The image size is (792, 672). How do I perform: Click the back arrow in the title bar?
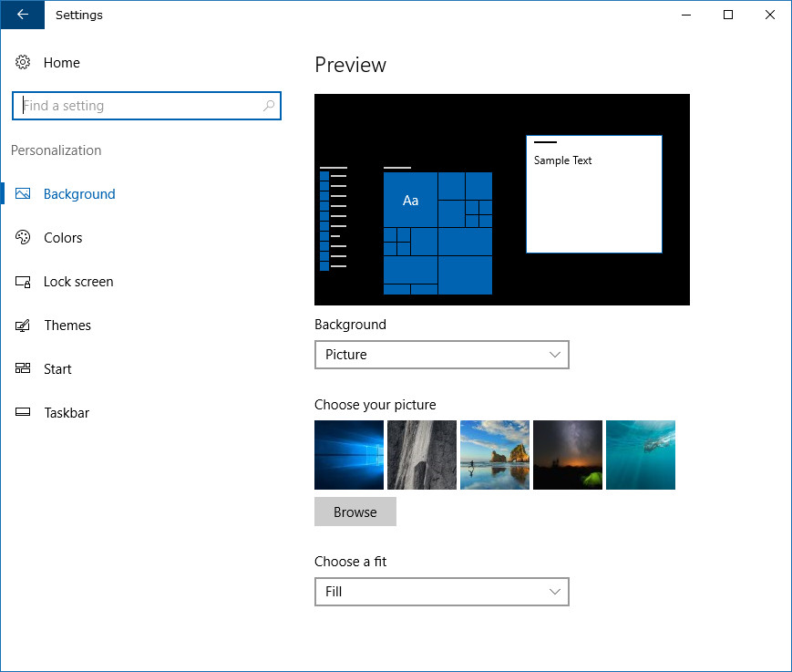click(23, 15)
